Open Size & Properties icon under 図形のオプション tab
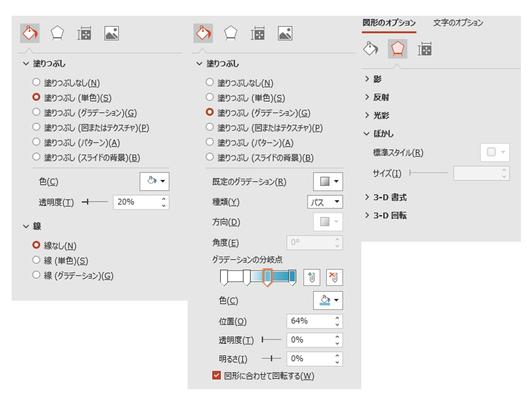 (425, 49)
